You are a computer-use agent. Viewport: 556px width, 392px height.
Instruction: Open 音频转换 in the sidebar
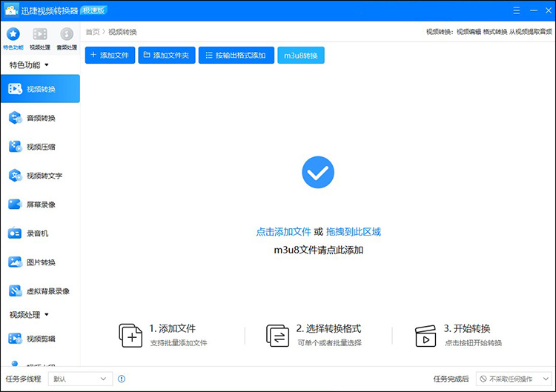[x=40, y=118]
